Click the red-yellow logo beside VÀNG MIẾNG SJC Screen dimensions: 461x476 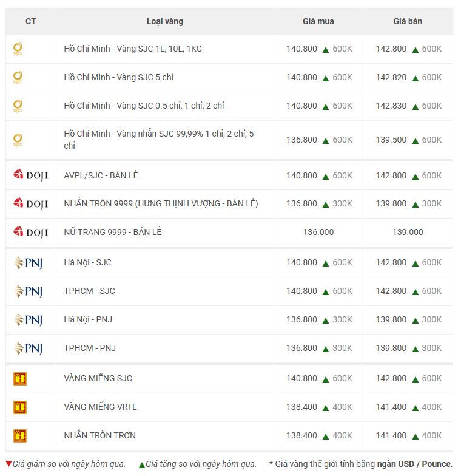[x=20, y=379]
